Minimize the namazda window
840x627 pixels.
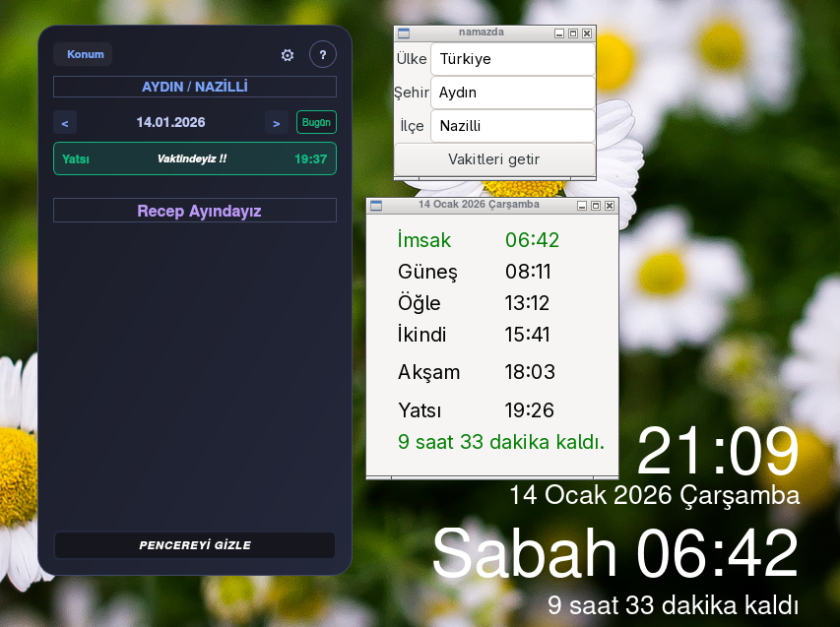pos(559,32)
